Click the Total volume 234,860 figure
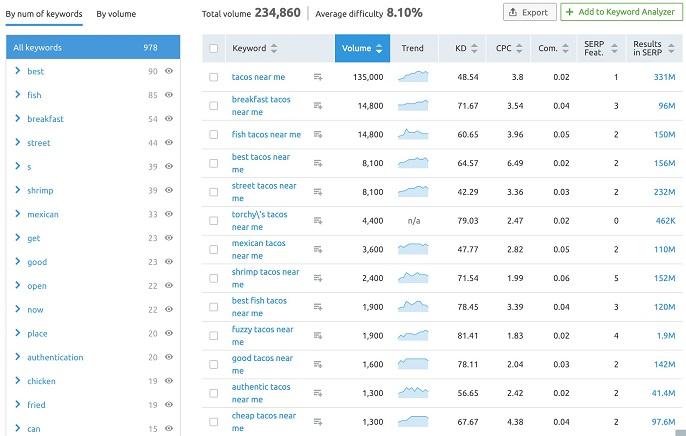This screenshot has height=436, width=686. (x=277, y=13)
